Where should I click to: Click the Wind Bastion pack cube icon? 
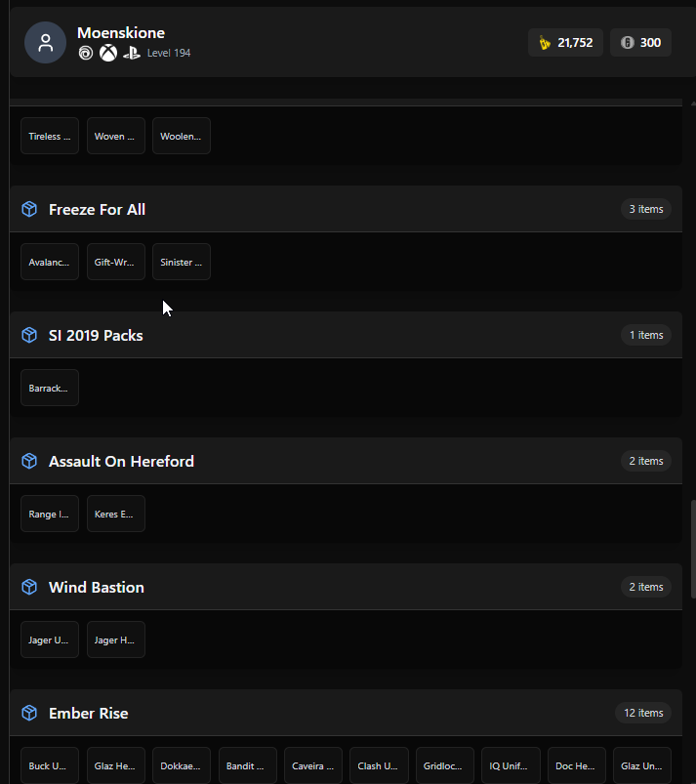(x=29, y=587)
